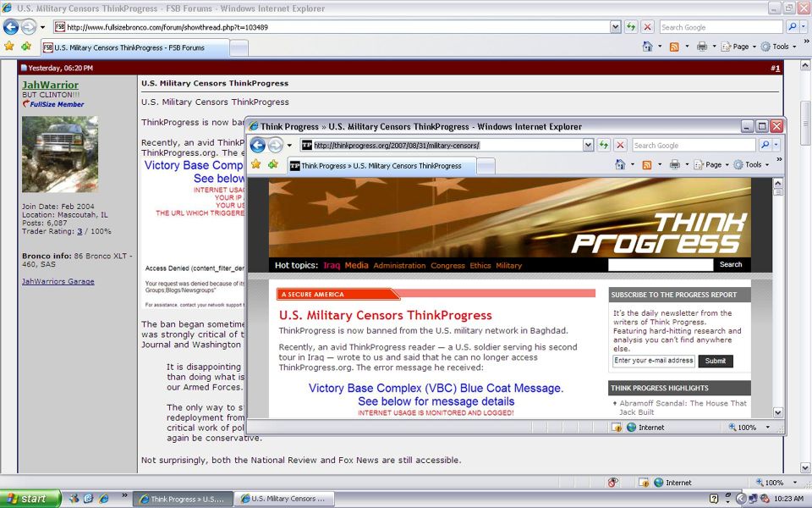Screen dimensions: 812x508
Task: Go back in the Think Progress window
Action: [258, 145]
